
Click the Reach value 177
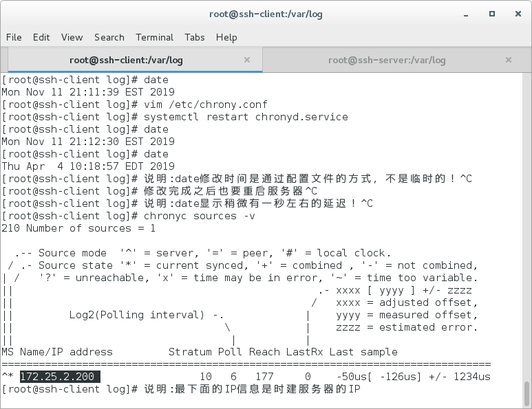pyautogui.click(x=264, y=377)
